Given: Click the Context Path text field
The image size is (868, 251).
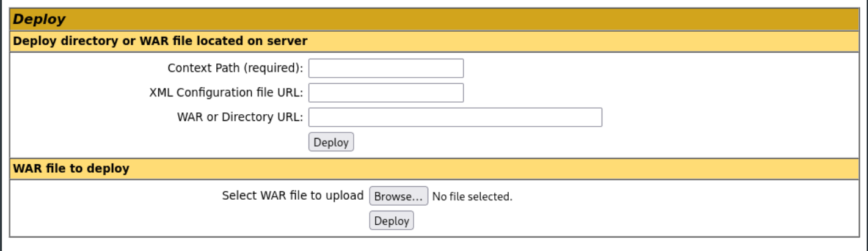Looking at the screenshot, I should click(x=386, y=68).
